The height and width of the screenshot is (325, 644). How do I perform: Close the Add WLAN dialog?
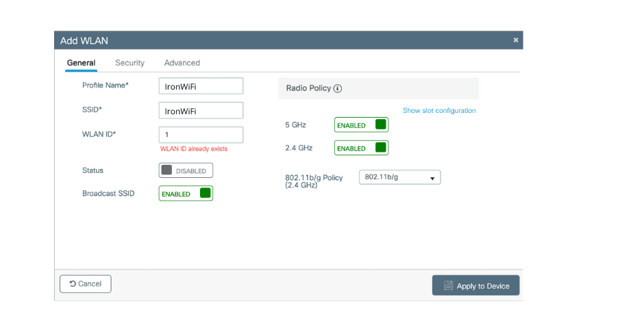pos(515,40)
